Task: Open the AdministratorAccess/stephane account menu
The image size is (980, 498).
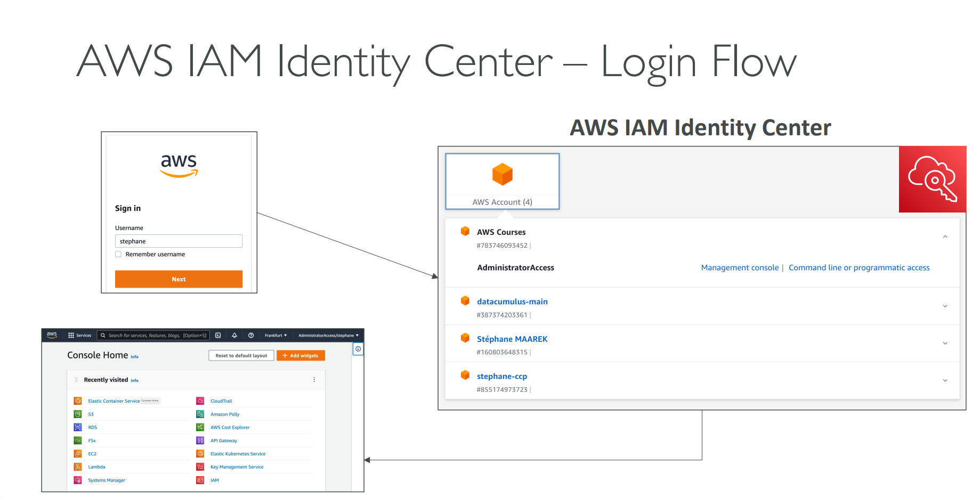Action: tap(328, 336)
